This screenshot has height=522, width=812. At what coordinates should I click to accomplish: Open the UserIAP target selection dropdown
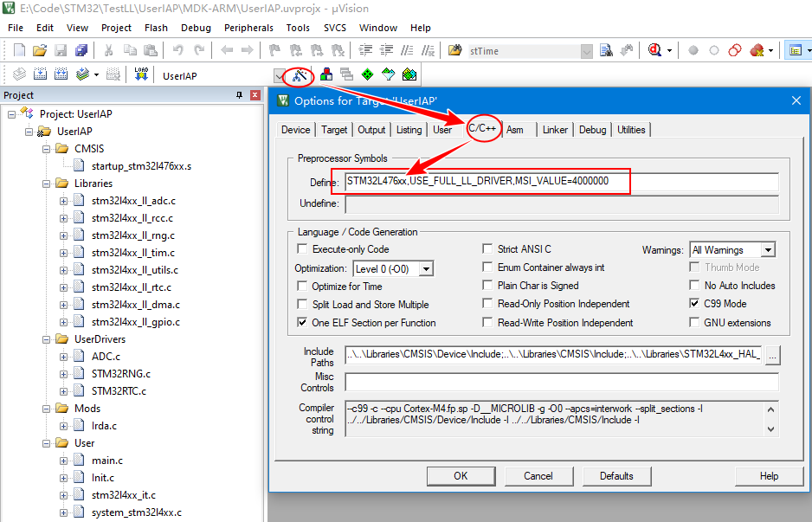(280, 76)
